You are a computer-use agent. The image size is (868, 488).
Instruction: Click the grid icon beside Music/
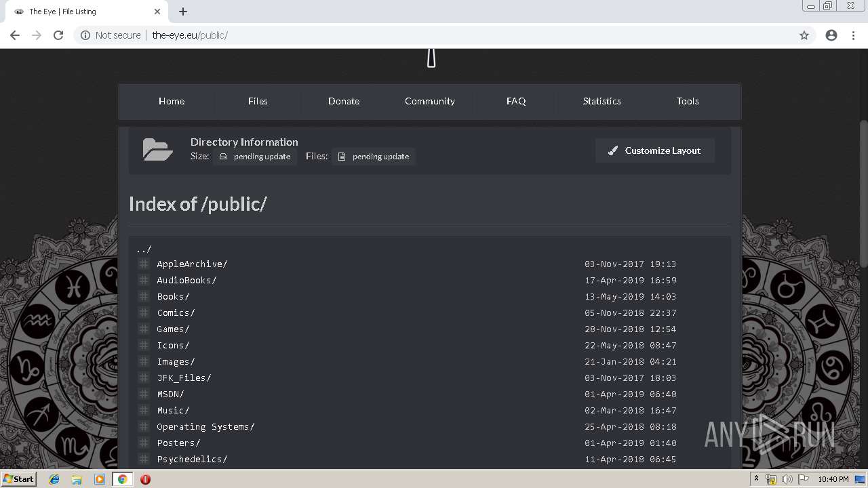144,410
